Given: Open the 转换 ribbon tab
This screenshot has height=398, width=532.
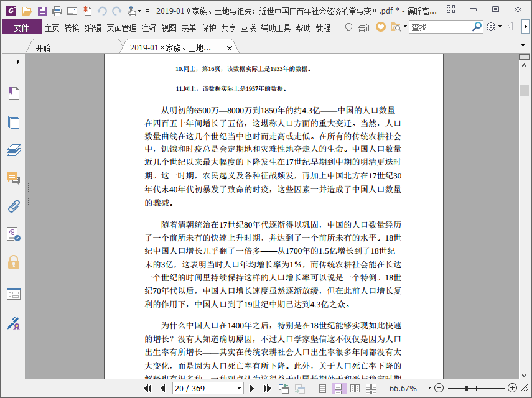Looking at the screenshot, I should click(72, 28).
